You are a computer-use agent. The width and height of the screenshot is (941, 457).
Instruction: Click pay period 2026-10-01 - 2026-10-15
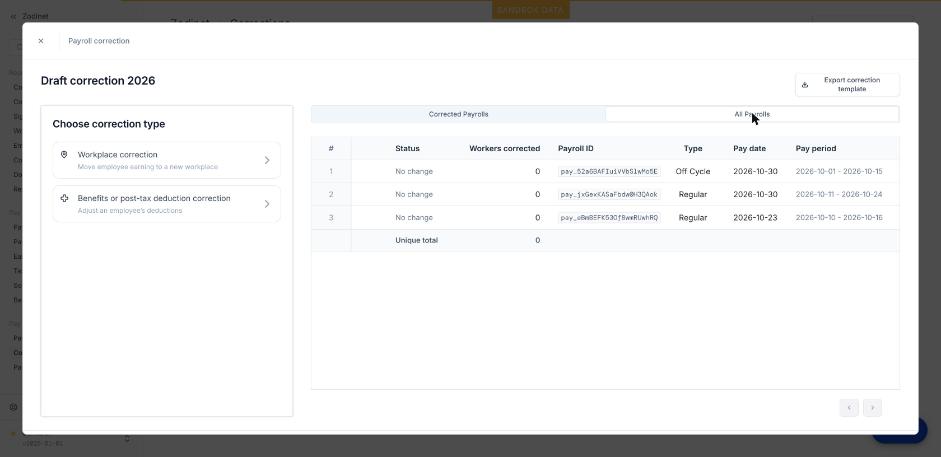click(x=839, y=172)
